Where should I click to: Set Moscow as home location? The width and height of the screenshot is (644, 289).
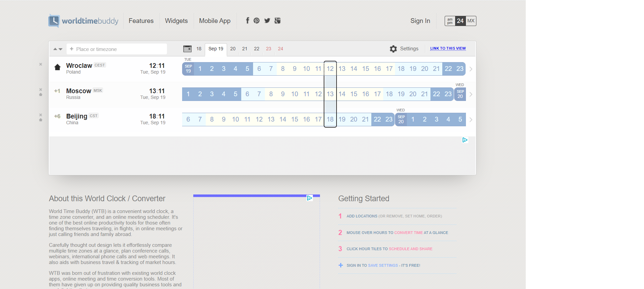tap(41, 95)
